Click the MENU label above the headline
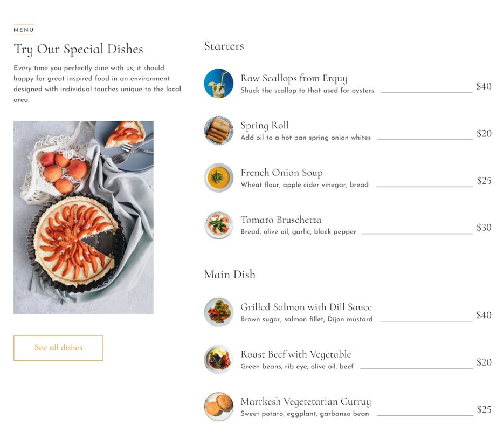The image size is (504, 438). click(x=24, y=30)
